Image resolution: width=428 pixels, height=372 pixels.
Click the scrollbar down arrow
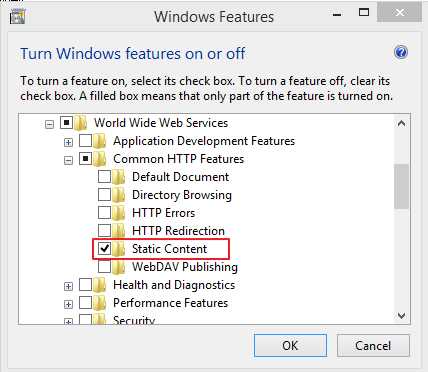(x=401, y=315)
